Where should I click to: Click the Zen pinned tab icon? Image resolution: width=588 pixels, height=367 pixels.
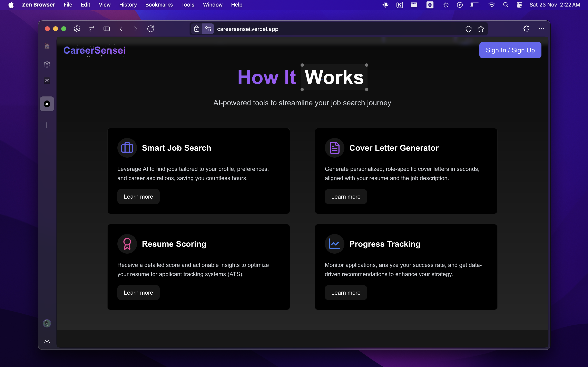(x=47, y=81)
